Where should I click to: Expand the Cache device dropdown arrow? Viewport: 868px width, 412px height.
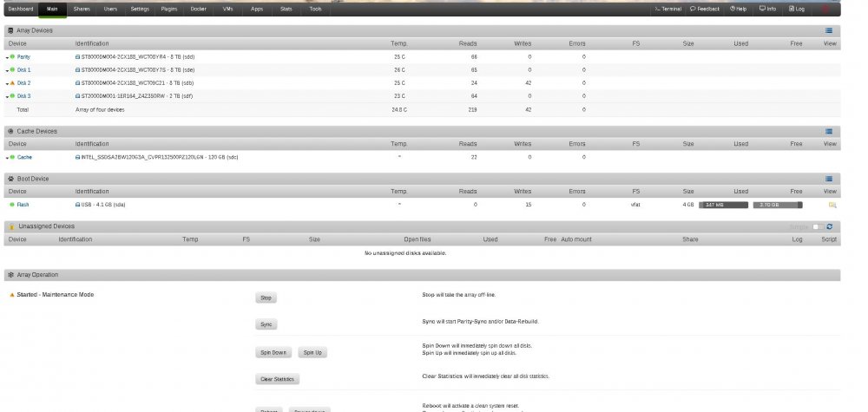click(7, 158)
